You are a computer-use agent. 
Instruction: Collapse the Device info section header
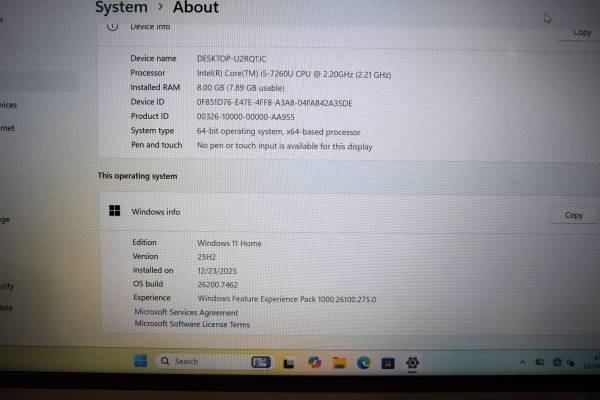coord(330,27)
